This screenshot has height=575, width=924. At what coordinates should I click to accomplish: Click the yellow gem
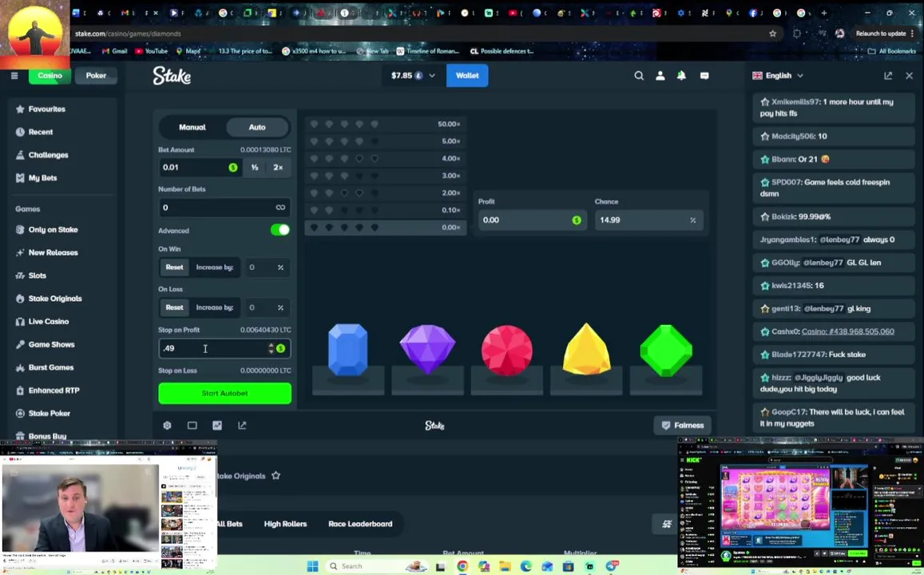coord(586,349)
